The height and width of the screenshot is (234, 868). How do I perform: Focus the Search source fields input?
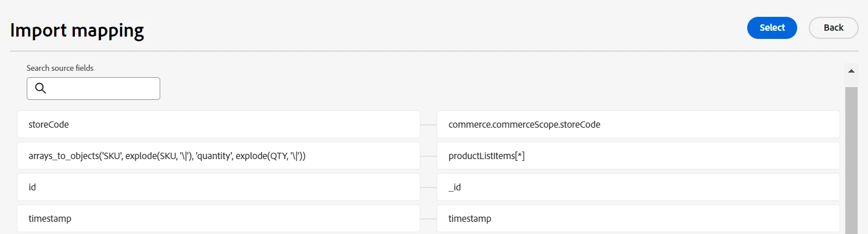pos(102,88)
